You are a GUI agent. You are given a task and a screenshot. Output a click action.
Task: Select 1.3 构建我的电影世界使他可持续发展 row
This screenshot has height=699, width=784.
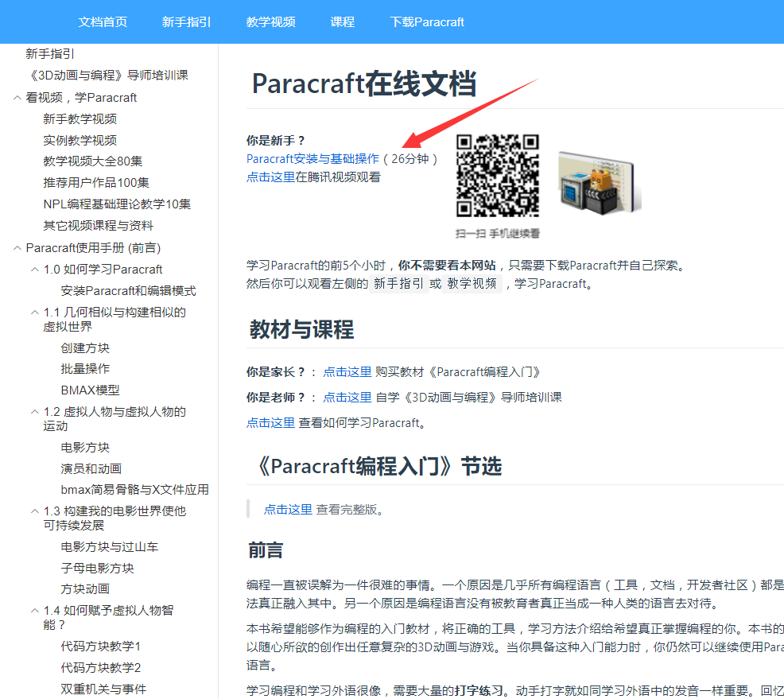(114, 518)
